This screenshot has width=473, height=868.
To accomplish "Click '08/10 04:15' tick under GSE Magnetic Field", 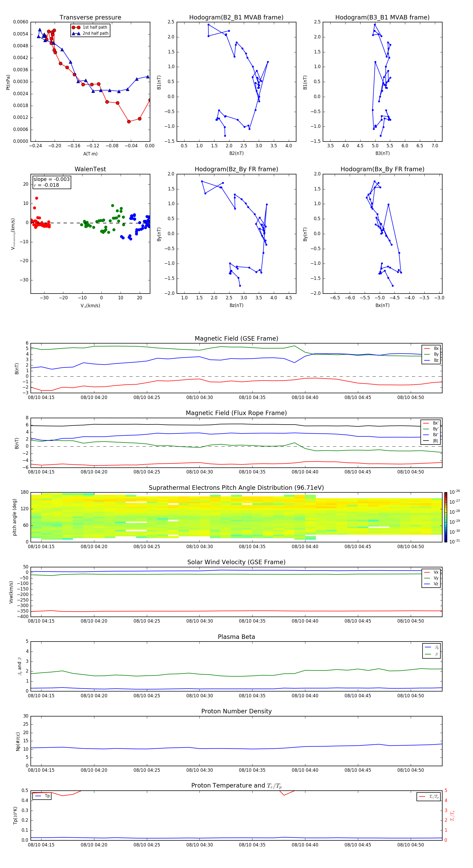I will pyautogui.click(x=41, y=398).
